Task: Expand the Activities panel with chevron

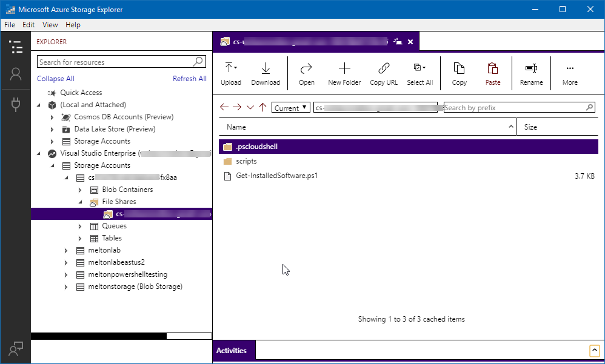Action: 594,351
